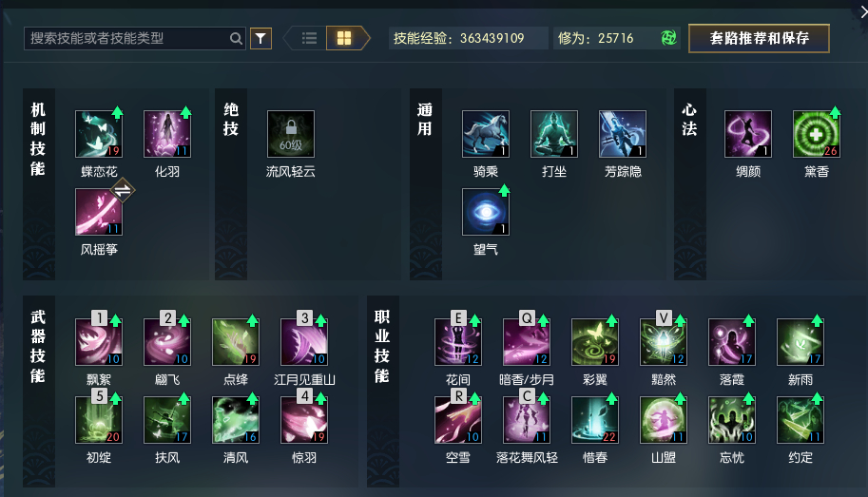Select the 蝶恋花 mechanism skill icon
This screenshot has width=868, height=497.
[x=99, y=134]
